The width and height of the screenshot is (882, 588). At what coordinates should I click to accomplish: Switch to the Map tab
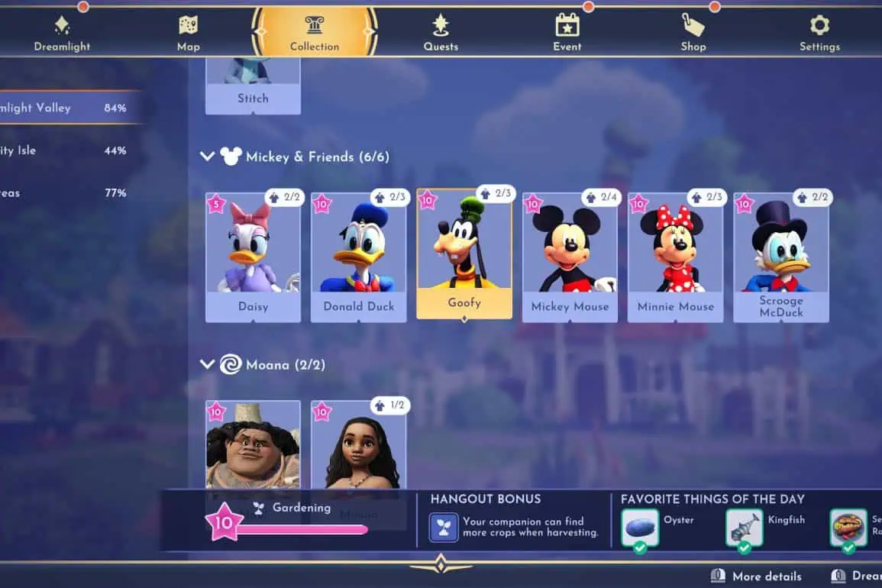pos(189,34)
